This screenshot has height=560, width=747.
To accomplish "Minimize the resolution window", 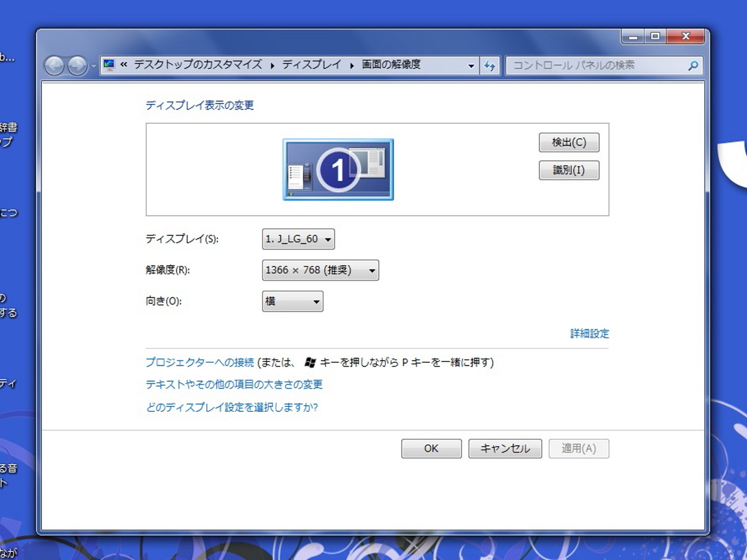I will coord(633,36).
